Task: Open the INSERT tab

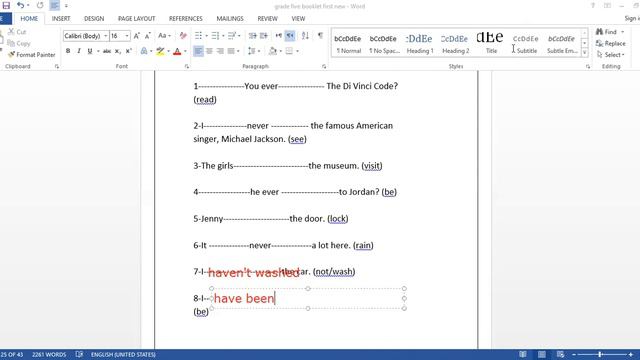Action: coord(61,18)
